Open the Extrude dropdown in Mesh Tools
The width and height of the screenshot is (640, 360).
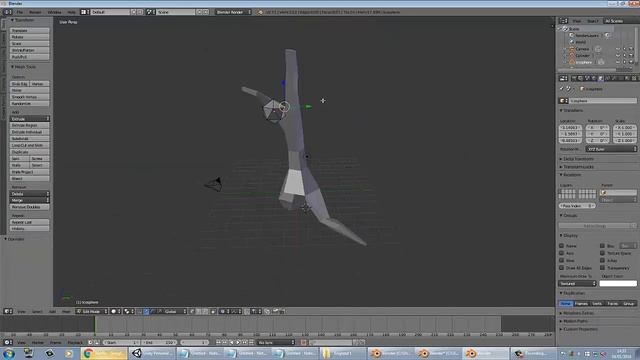point(29,118)
